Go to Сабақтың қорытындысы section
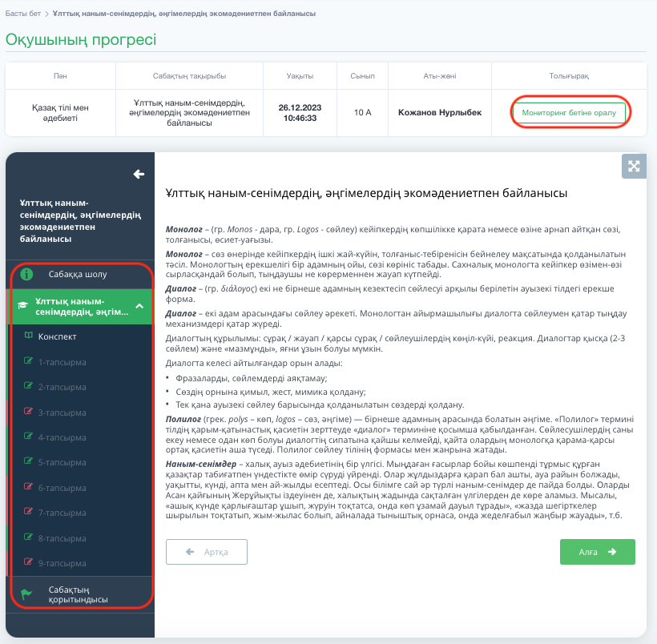This screenshot has height=644, width=657. (x=80, y=594)
